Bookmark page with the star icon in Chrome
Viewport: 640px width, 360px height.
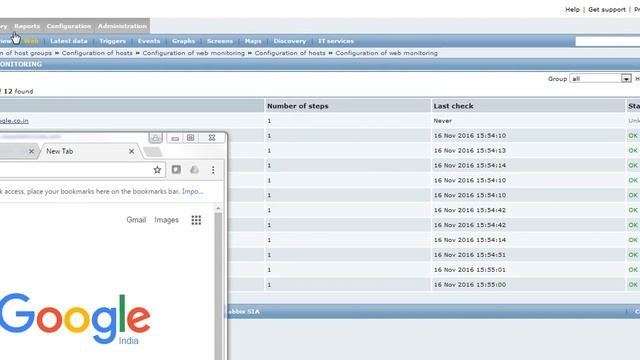[x=157, y=170]
